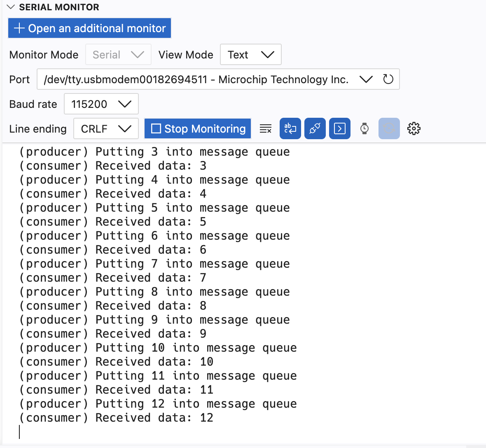
Task: Click line "(consumer) Received data: 11"
Action: click(x=116, y=390)
